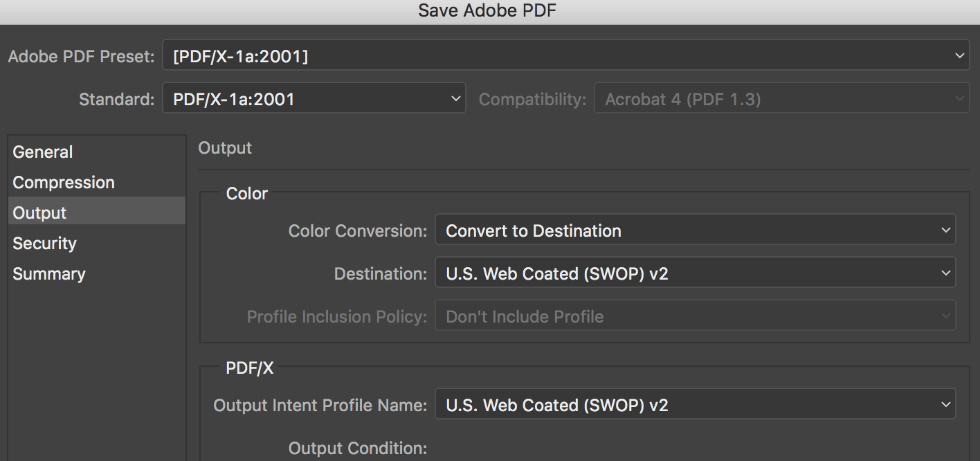Click the chevron arrow on Output Intent Profile Name
The width and height of the screenshot is (980, 461).
(946, 404)
